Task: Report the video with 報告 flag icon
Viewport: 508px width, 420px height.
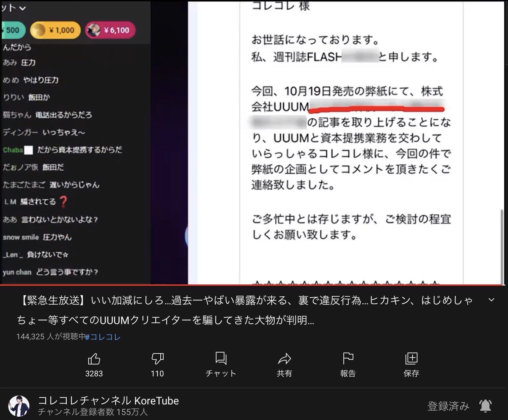Action: [348, 358]
